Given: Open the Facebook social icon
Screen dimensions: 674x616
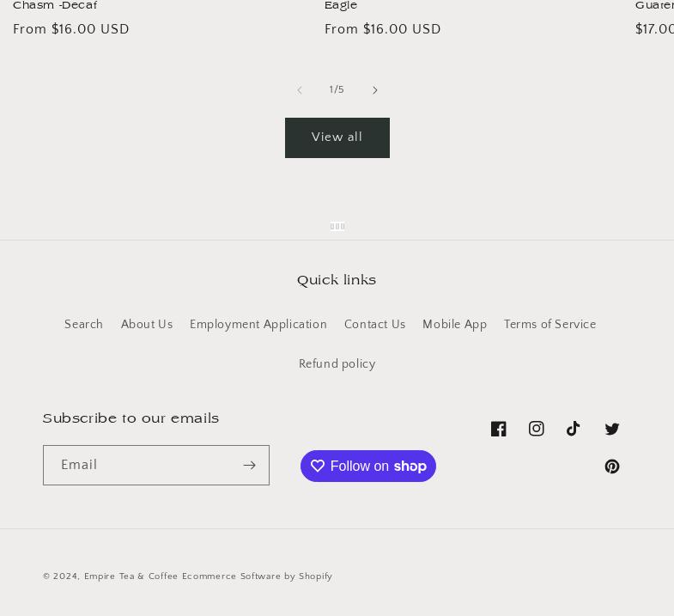Looking at the screenshot, I should (x=499, y=429).
